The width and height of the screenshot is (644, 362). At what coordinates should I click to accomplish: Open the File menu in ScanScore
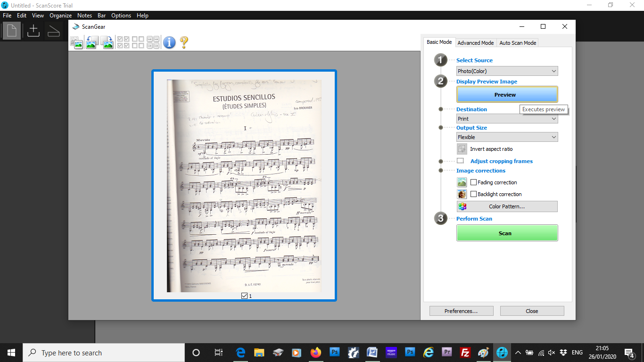coord(7,16)
